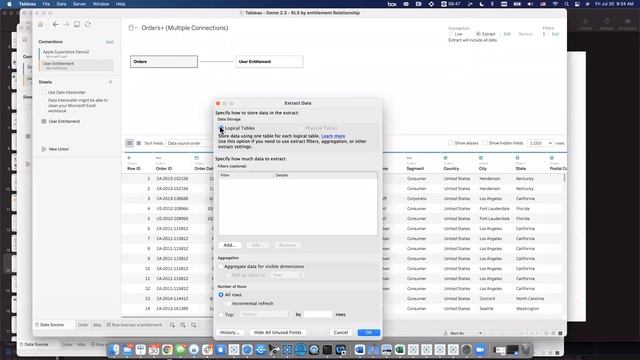The image size is (640, 360).
Task: Open the Learn more link
Action: (x=333, y=136)
